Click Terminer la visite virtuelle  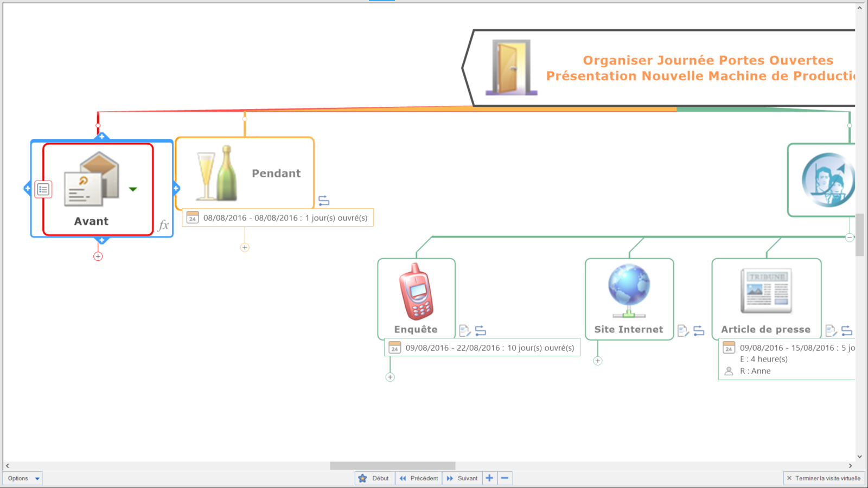pos(824,478)
